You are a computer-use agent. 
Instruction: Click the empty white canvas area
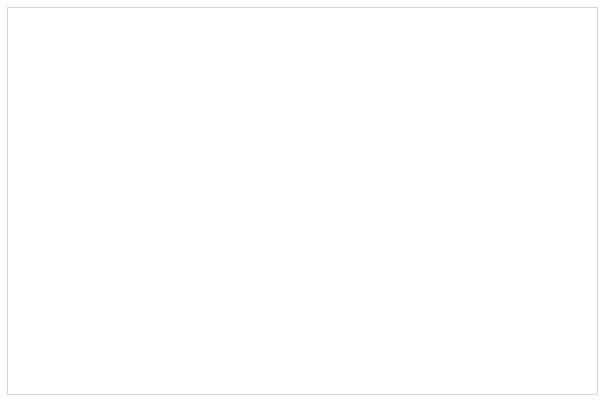[x=300, y=200]
